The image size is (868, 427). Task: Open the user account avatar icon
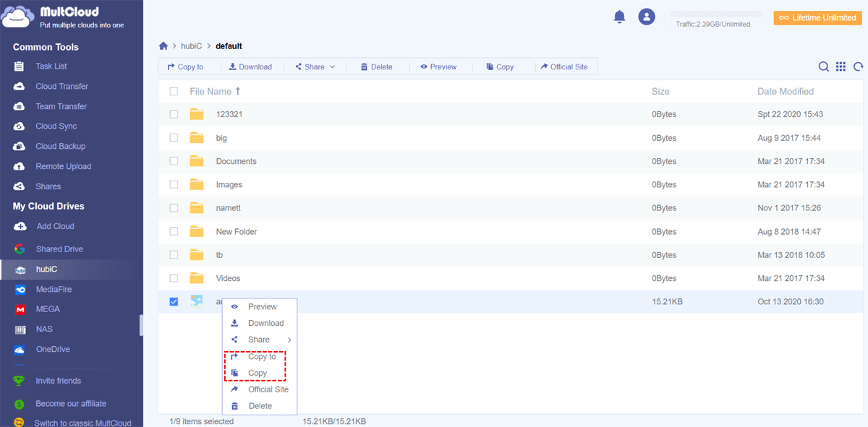tap(647, 17)
